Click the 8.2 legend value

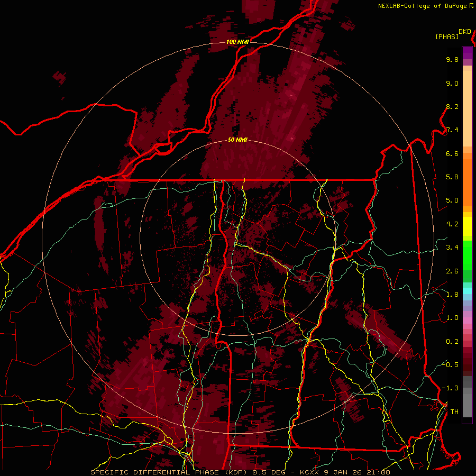pyautogui.click(x=452, y=106)
